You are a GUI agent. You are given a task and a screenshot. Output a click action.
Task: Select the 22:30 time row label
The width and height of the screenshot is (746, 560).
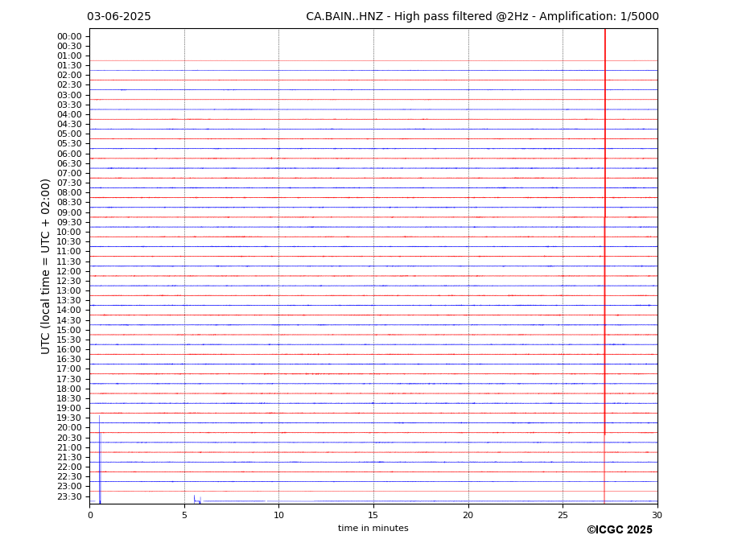tap(69, 477)
